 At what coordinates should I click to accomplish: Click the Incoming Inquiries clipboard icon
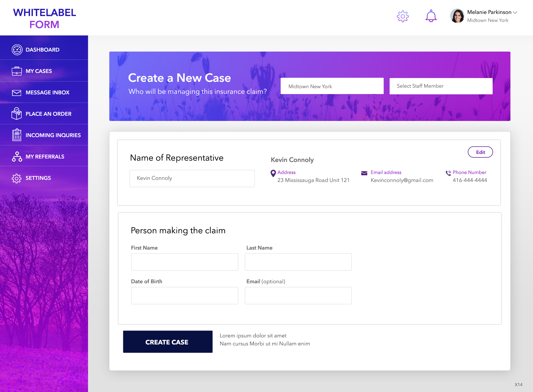(17, 135)
